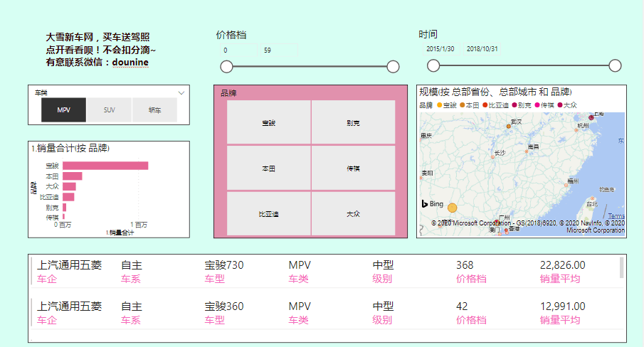Click the 品牌 slicer header label
The height and width of the screenshot is (347, 644).
pyautogui.click(x=228, y=93)
